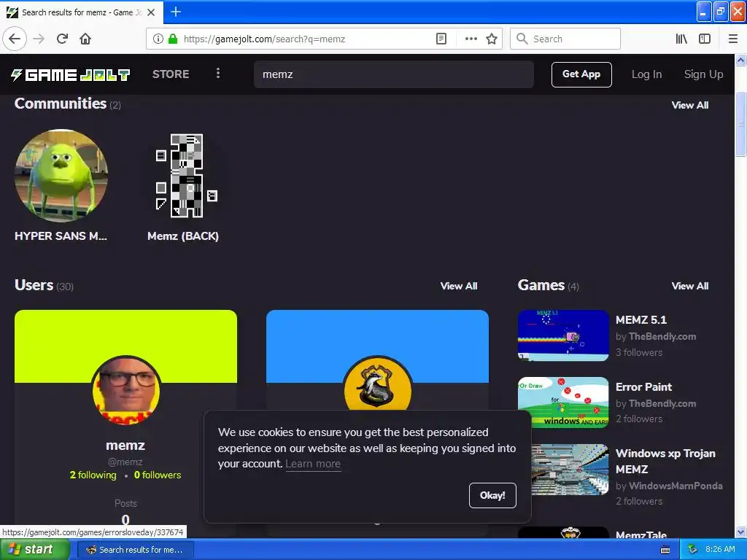Click the 8:26 AM clock
The width and height of the screenshot is (747, 560).
click(720, 550)
